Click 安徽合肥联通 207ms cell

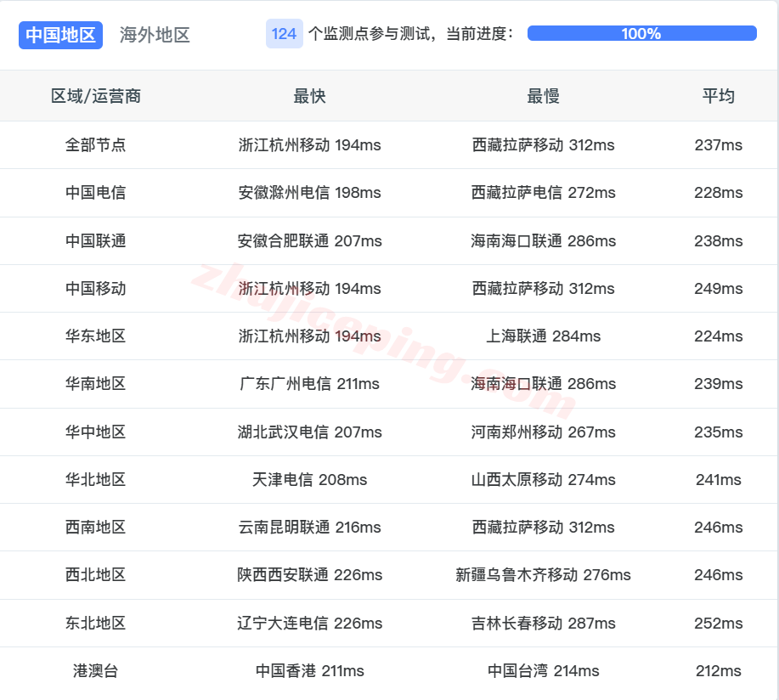[309, 241]
